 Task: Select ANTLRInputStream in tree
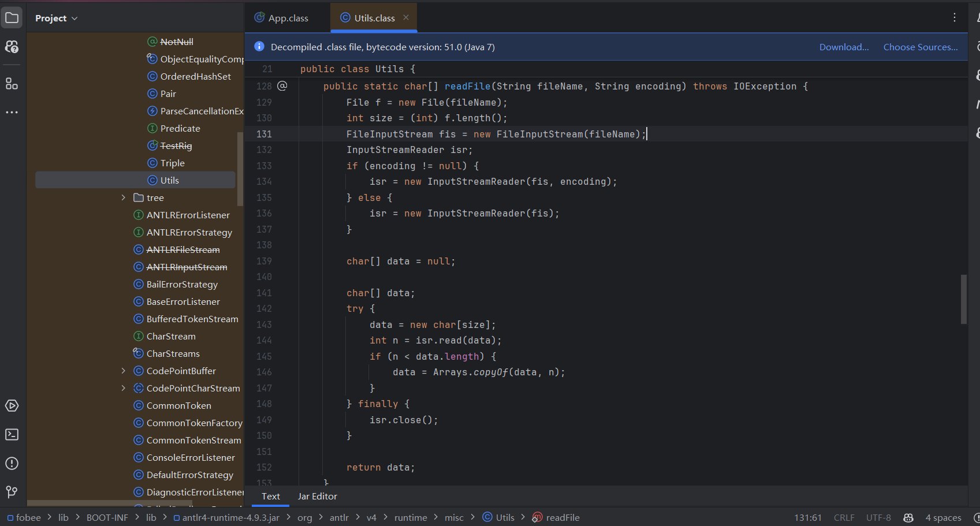[187, 267]
